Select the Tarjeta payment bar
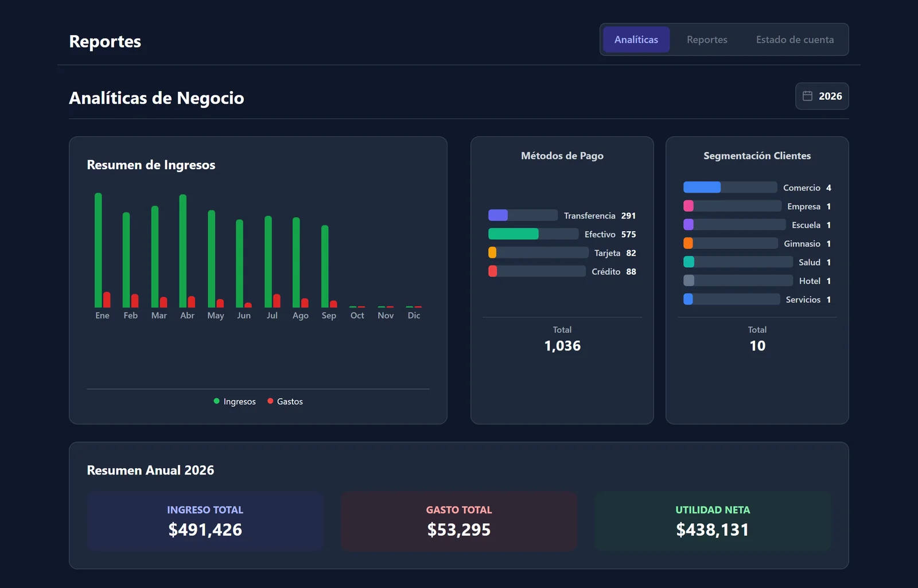The width and height of the screenshot is (918, 588). (538, 252)
